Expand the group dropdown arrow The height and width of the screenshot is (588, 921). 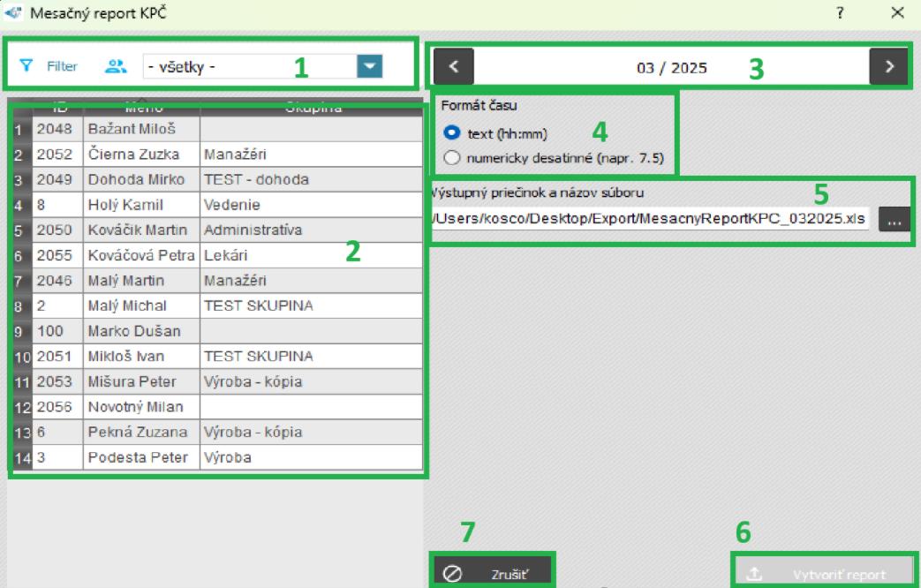tap(369, 66)
